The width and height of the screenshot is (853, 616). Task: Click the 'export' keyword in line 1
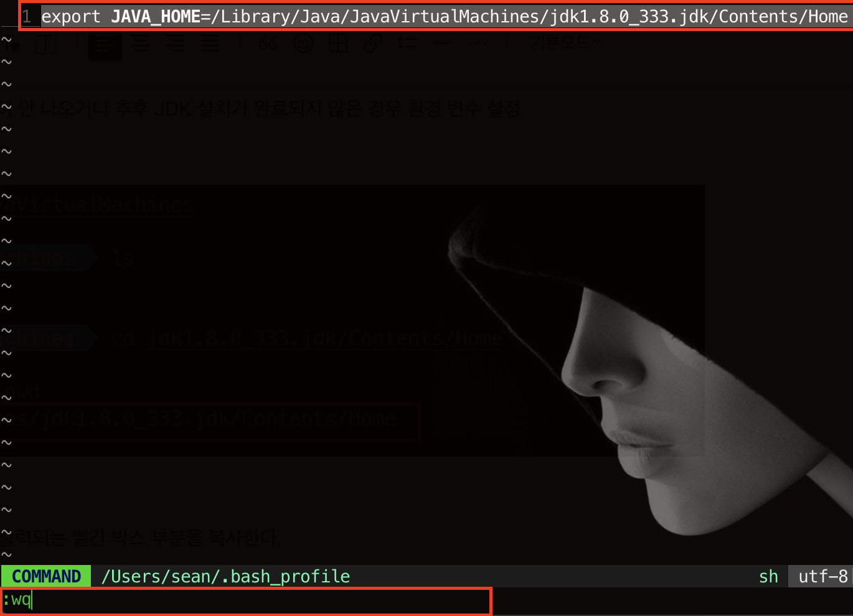pos(70,16)
